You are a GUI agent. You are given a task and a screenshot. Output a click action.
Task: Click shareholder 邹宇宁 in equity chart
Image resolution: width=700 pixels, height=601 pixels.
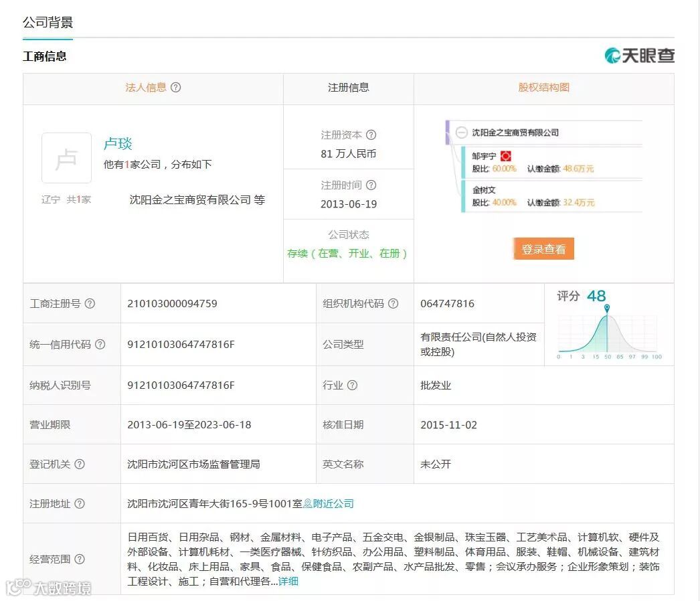click(x=485, y=157)
